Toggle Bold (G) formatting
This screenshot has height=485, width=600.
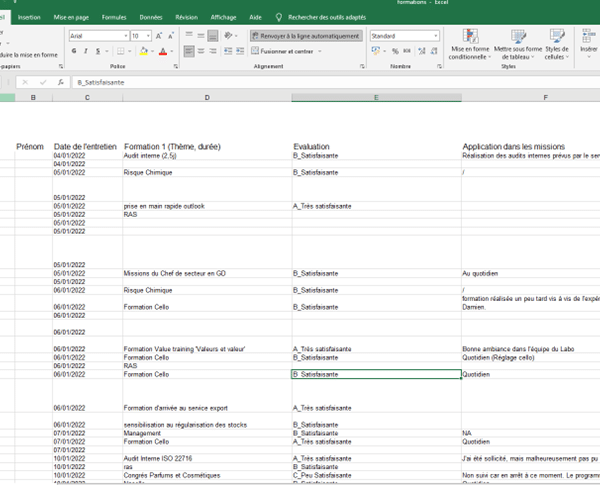pyautogui.click(x=74, y=51)
